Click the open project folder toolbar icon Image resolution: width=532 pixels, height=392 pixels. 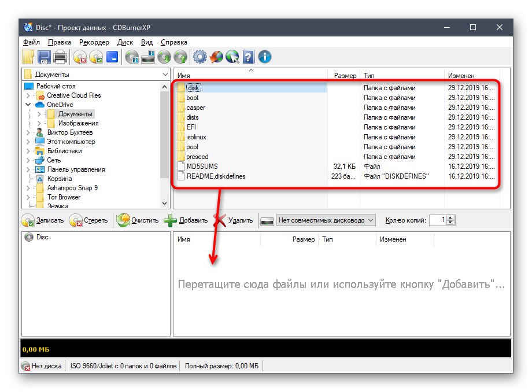pyautogui.click(x=28, y=57)
